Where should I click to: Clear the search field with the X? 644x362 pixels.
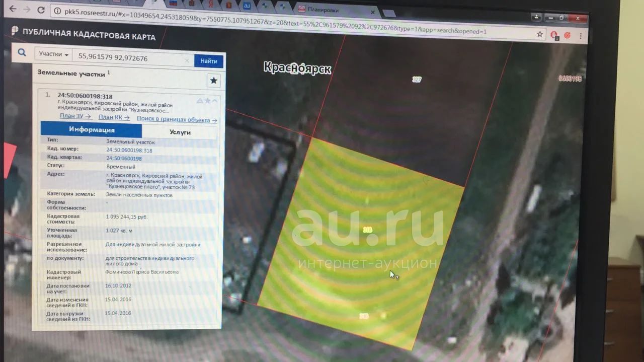[x=187, y=60]
